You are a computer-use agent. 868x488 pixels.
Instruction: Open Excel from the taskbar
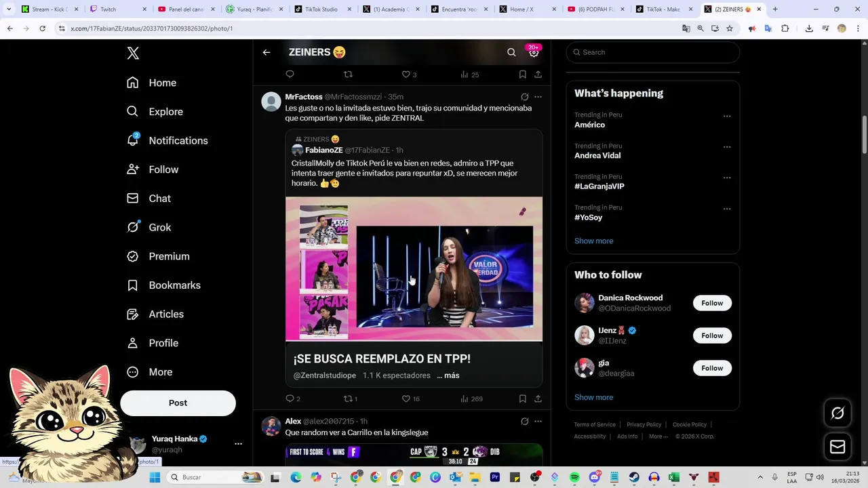pyautogui.click(x=674, y=477)
